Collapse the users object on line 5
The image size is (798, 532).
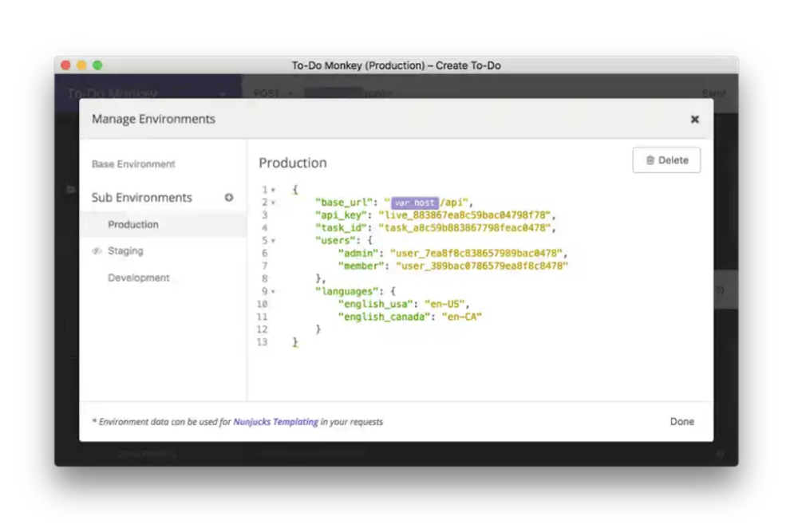point(273,241)
